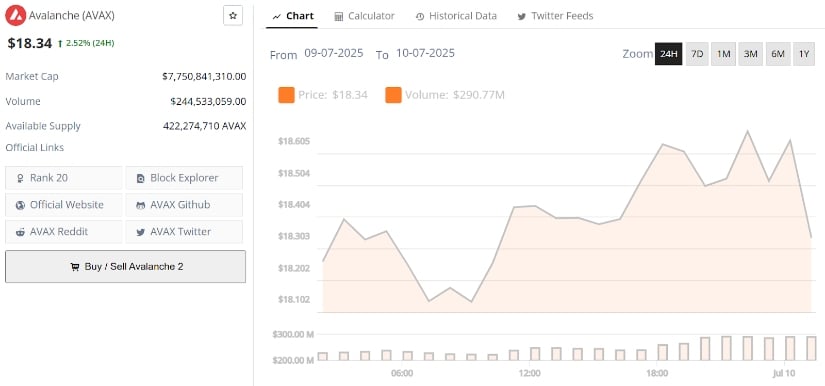825x386 pixels.
Task: View the Twitter Feeds tab
Action: [x=555, y=16]
